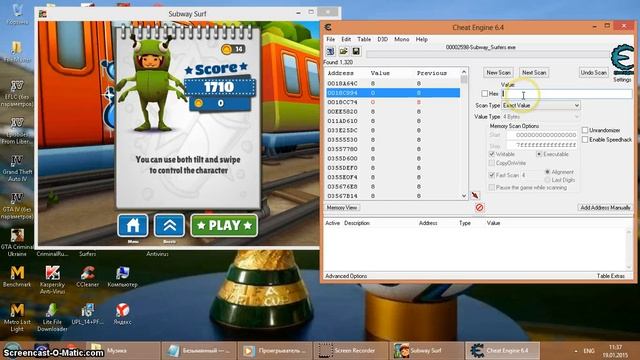Save the table with floppy disk icon

coord(356,51)
